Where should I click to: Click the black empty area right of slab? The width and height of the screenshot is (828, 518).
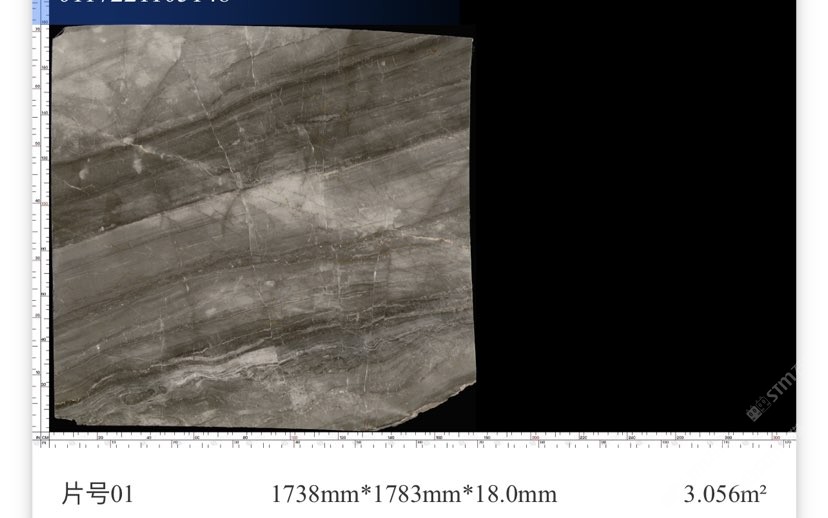[630, 220]
